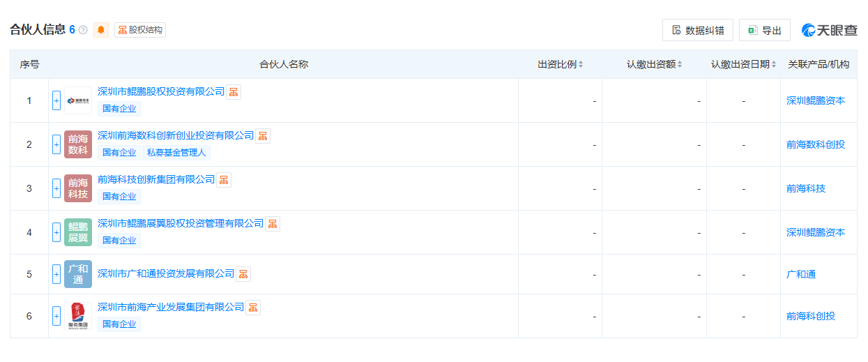868x362 pixels.
Task: Open structure icon beside 深圳市前海产业发展集团有限公司
Action: pyautogui.click(x=253, y=308)
